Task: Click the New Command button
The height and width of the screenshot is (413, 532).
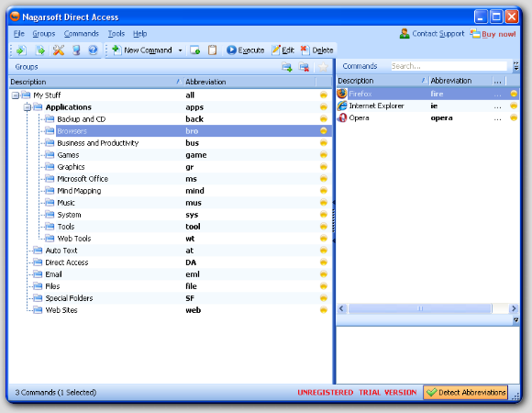Action: (142, 50)
